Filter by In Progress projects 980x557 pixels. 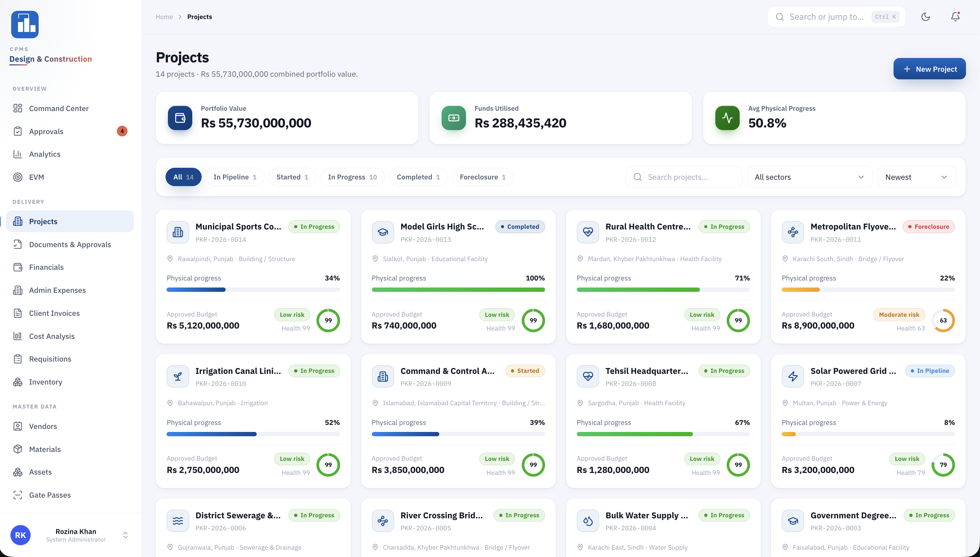pos(352,177)
